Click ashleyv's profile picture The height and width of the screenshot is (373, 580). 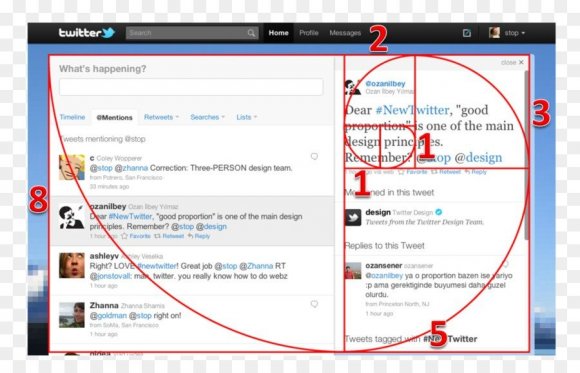72,265
